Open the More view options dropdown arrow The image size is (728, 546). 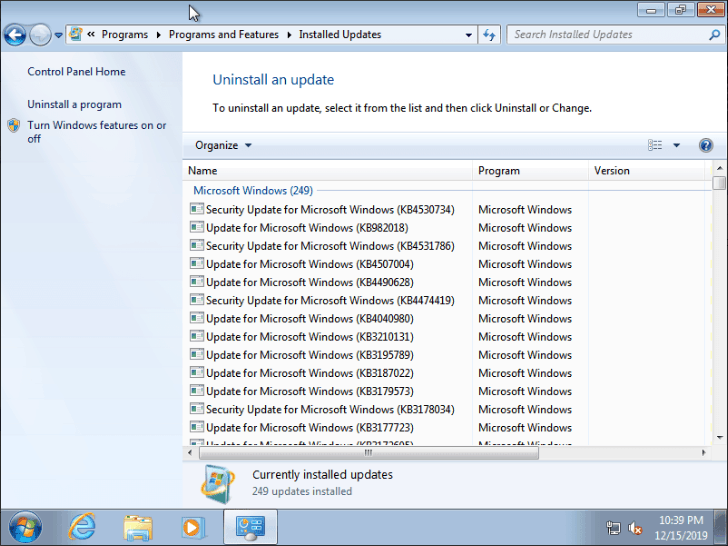676,145
